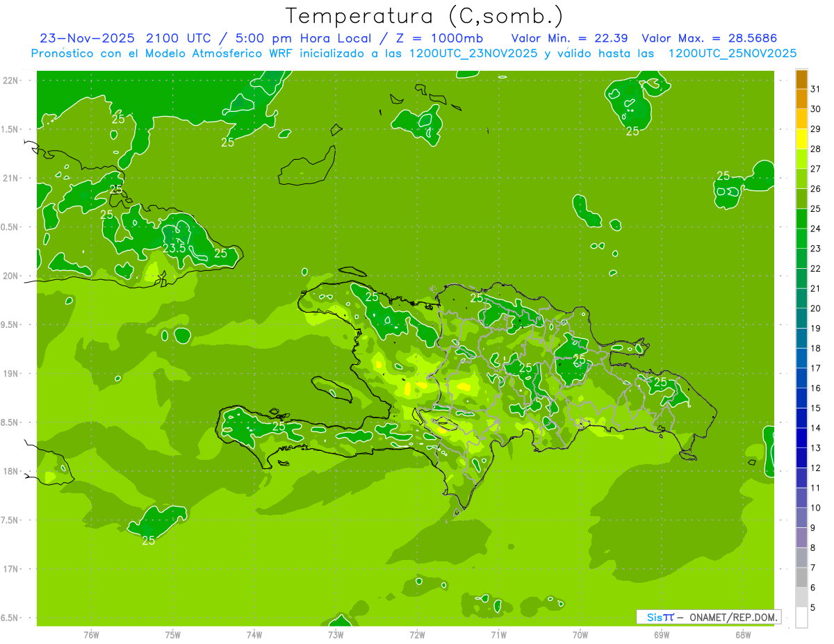Click the "69W" longitude axis label
Image resolution: width=834 pixels, height=644 pixels.
pyautogui.click(x=661, y=634)
